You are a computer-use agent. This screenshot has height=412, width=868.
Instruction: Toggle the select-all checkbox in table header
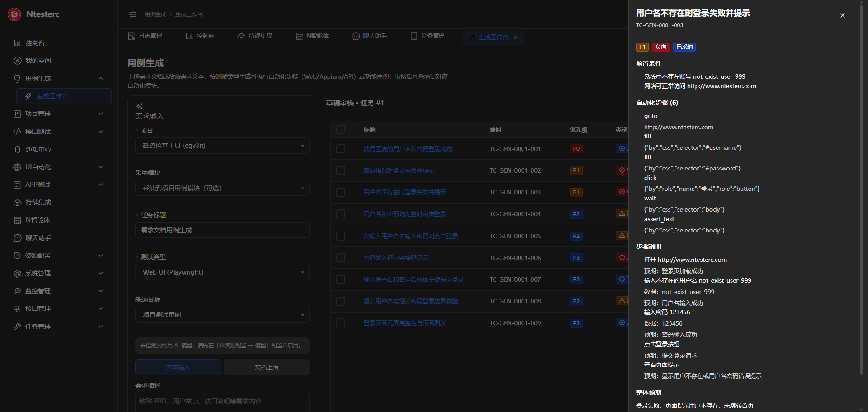click(x=341, y=129)
